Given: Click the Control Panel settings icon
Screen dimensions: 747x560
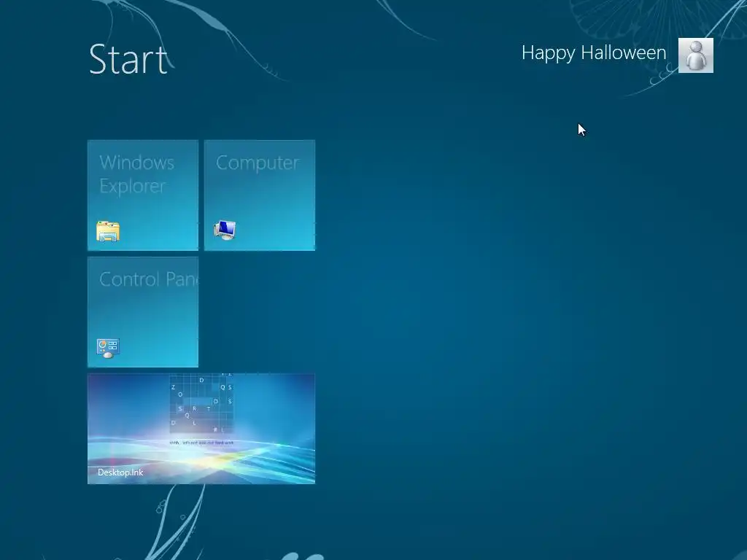Looking at the screenshot, I should click(108, 348).
